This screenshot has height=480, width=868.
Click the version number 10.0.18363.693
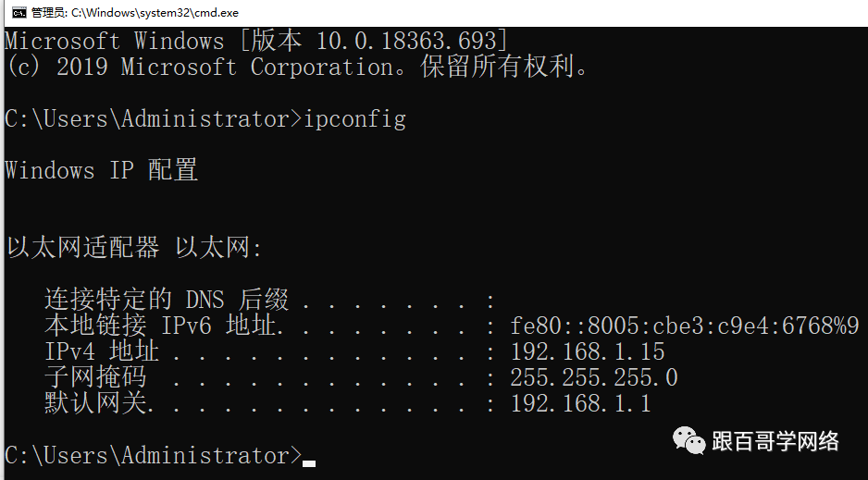pos(406,41)
